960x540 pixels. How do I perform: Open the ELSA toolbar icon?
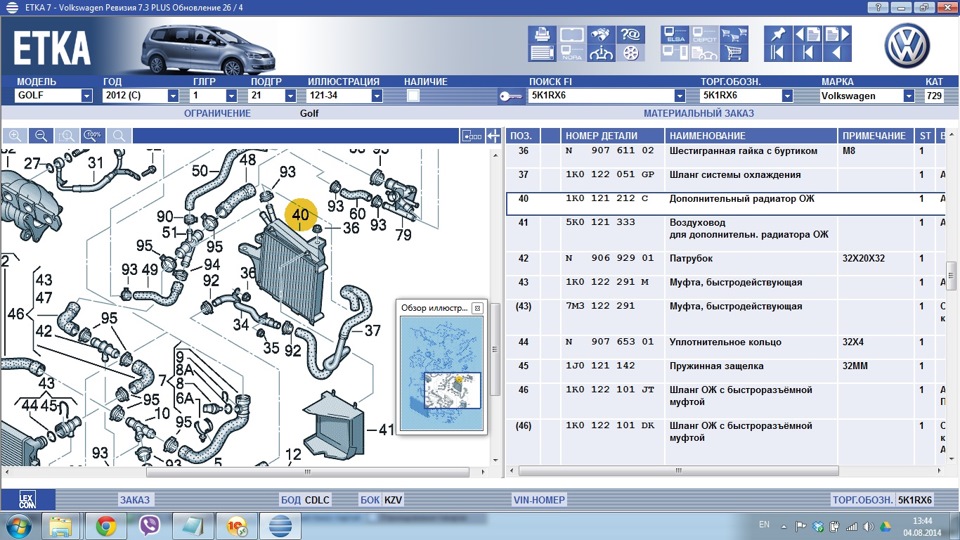(x=675, y=34)
